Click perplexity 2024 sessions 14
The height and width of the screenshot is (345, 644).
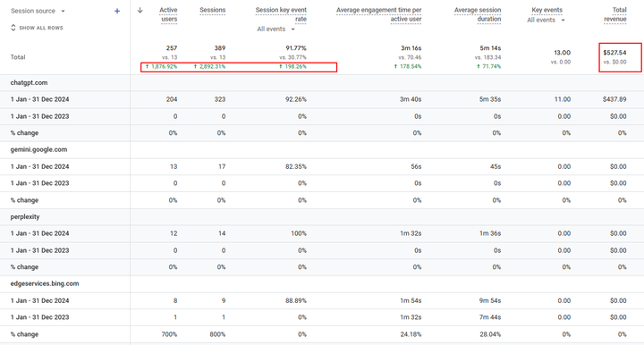(x=222, y=233)
